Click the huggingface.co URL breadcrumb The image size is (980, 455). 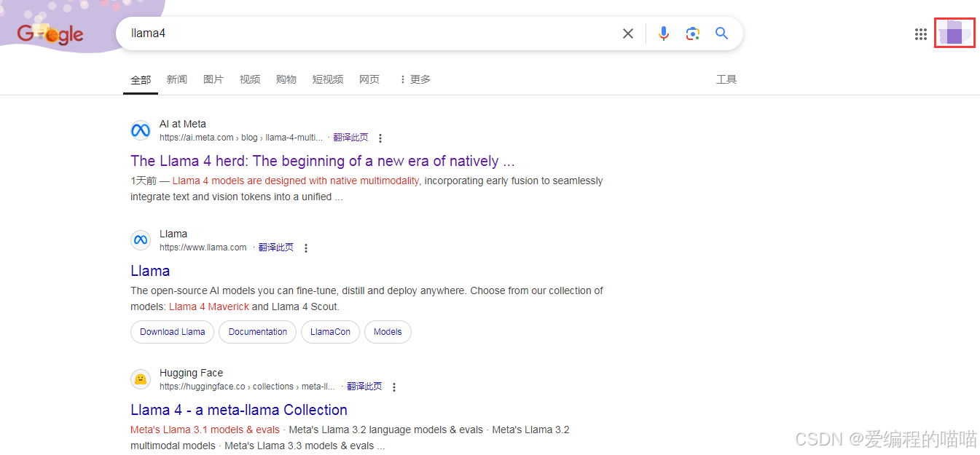(x=248, y=387)
